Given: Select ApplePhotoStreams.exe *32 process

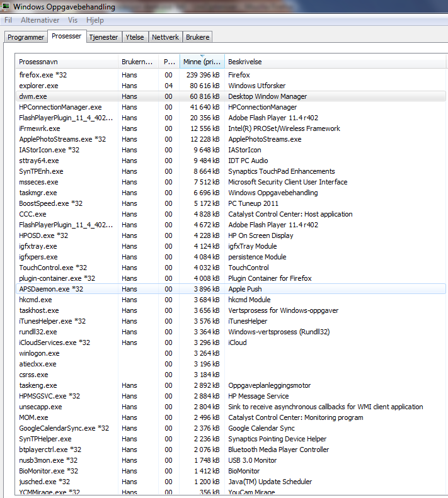Looking at the screenshot, I should (x=231, y=139).
